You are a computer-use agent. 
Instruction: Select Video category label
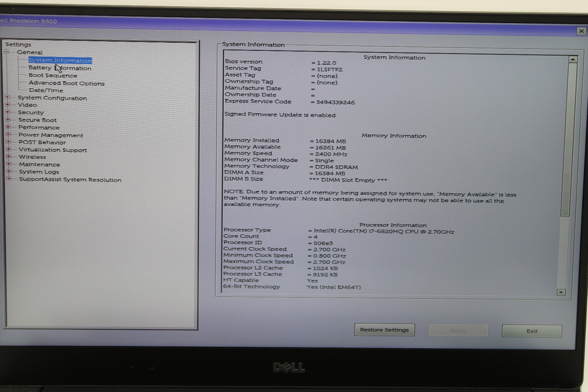pyautogui.click(x=28, y=105)
